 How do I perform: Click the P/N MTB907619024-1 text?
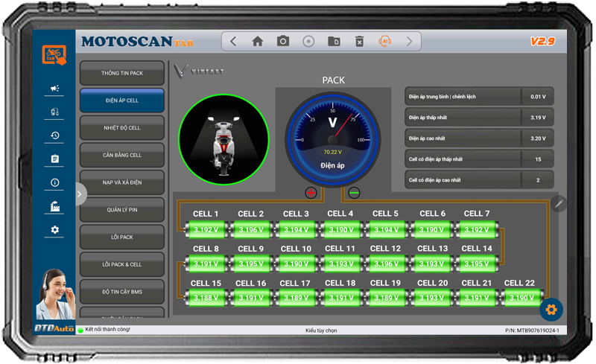point(532,331)
